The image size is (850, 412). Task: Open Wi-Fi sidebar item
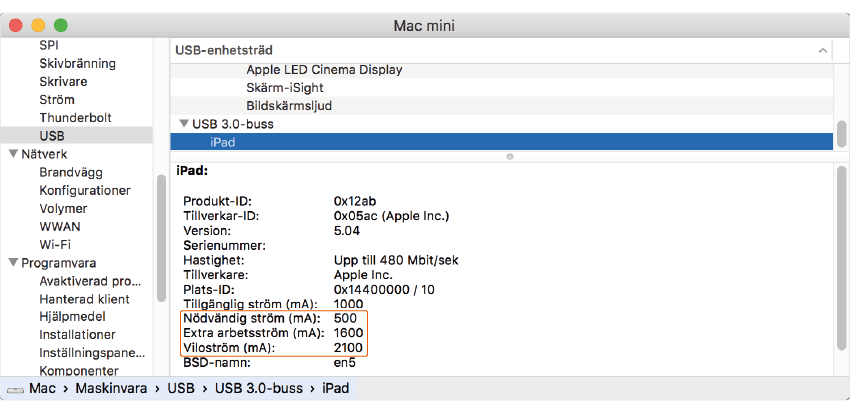55,244
